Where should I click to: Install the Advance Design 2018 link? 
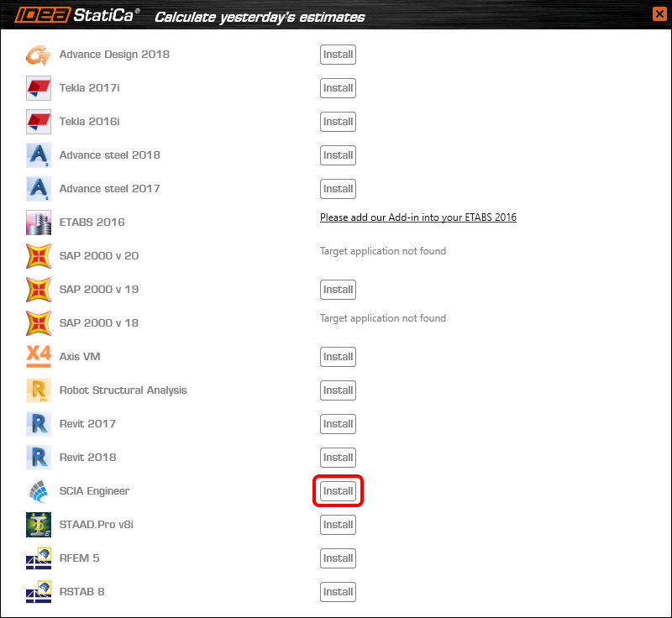pos(338,55)
